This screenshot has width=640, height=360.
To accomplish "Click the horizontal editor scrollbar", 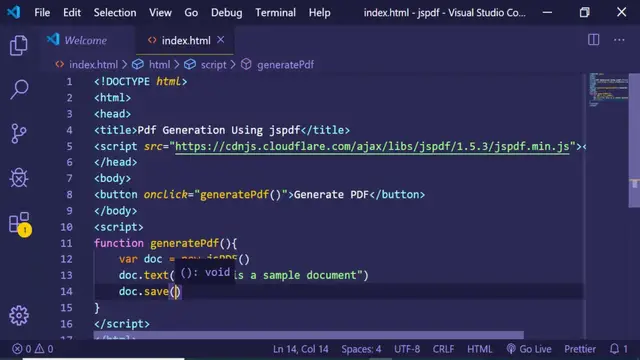I will pos(309,335).
